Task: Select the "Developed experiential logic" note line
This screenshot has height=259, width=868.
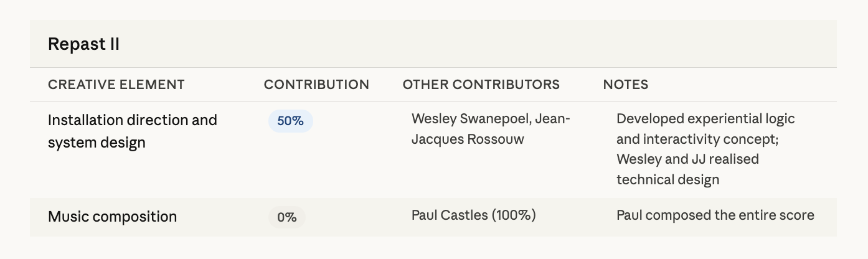Action: coord(705,118)
